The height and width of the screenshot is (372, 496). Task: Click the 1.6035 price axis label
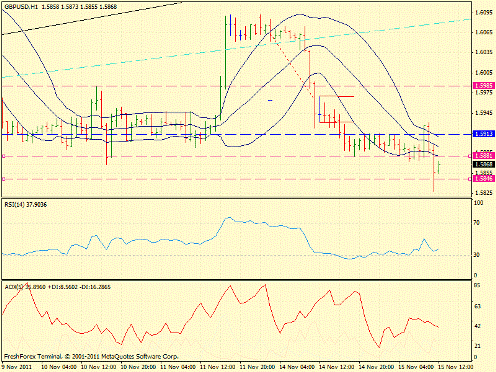(x=484, y=52)
